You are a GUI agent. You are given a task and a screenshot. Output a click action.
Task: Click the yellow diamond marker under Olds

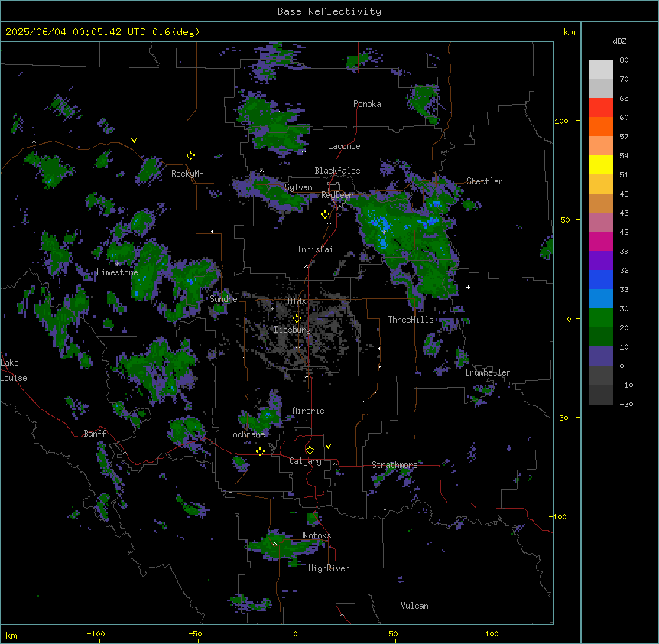pyautogui.click(x=297, y=318)
